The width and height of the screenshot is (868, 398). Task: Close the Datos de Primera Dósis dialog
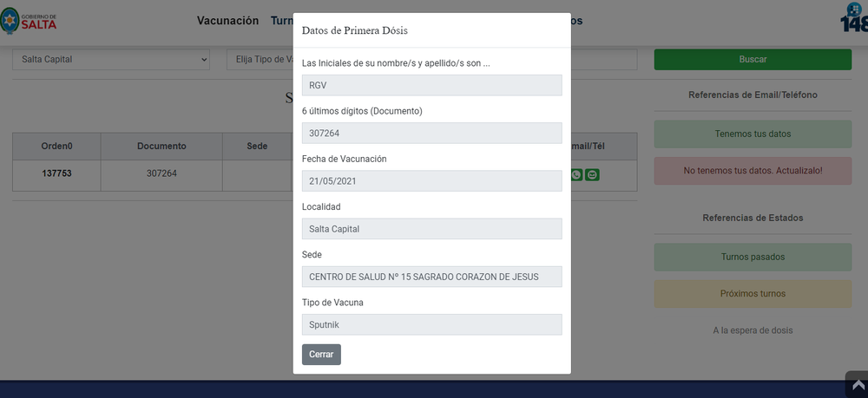[x=321, y=355]
